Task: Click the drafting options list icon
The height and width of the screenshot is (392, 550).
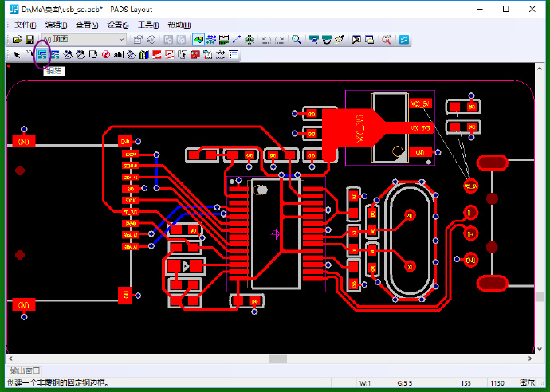Action: click(234, 55)
